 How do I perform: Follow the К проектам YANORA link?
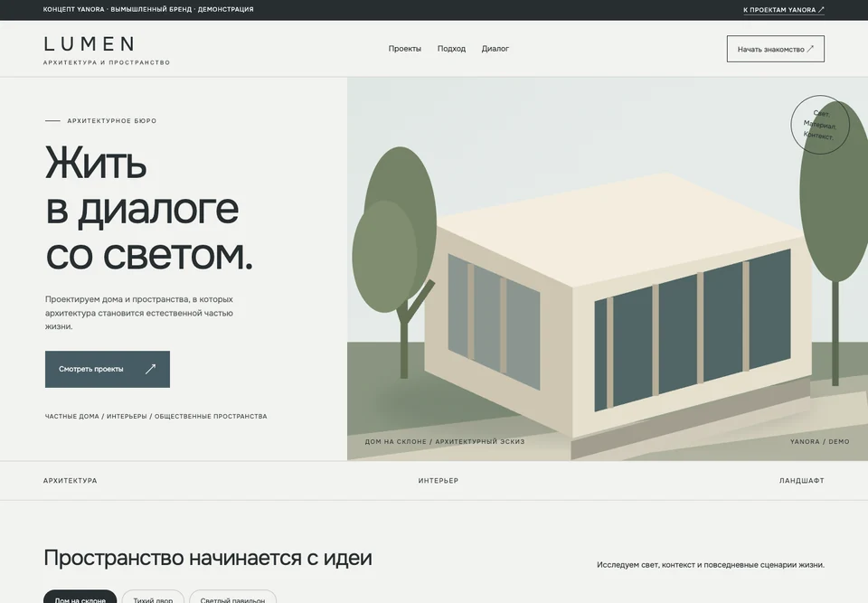pyautogui.click(x=783, y=9)
